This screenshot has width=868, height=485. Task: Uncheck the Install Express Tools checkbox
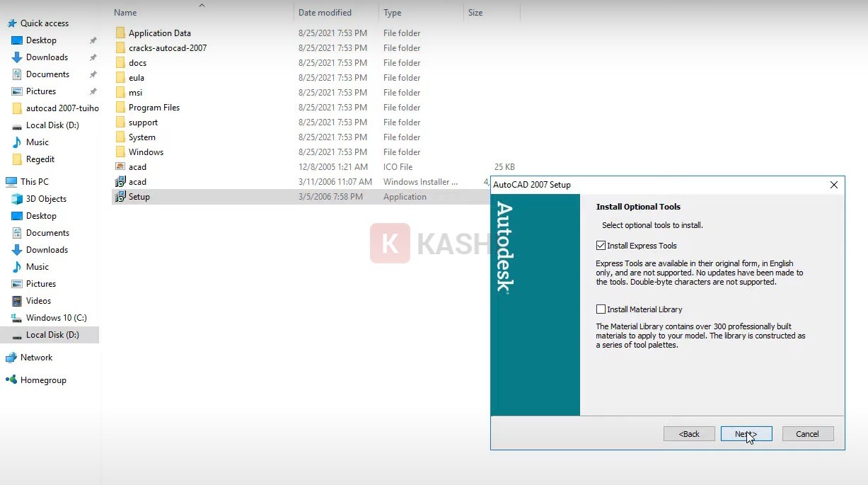tap(601, 246)
